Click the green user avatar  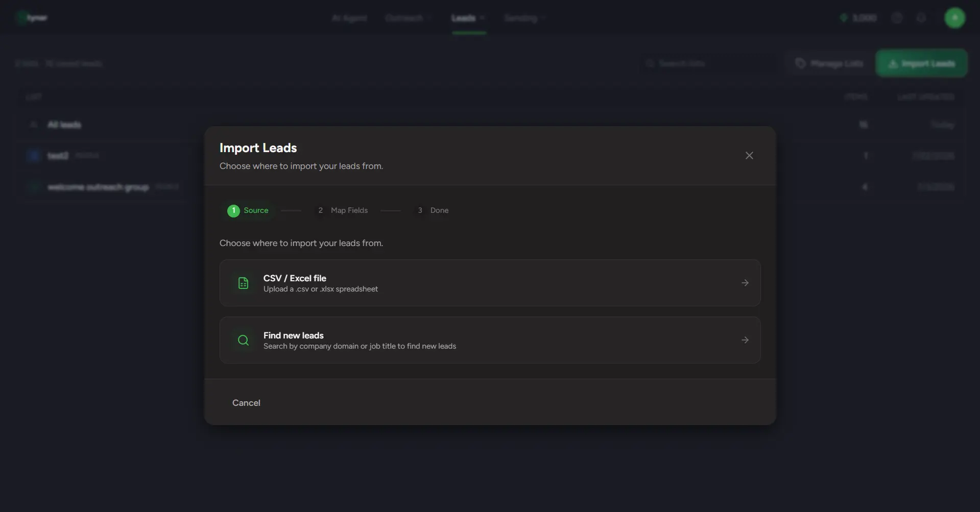pos(954,18)
